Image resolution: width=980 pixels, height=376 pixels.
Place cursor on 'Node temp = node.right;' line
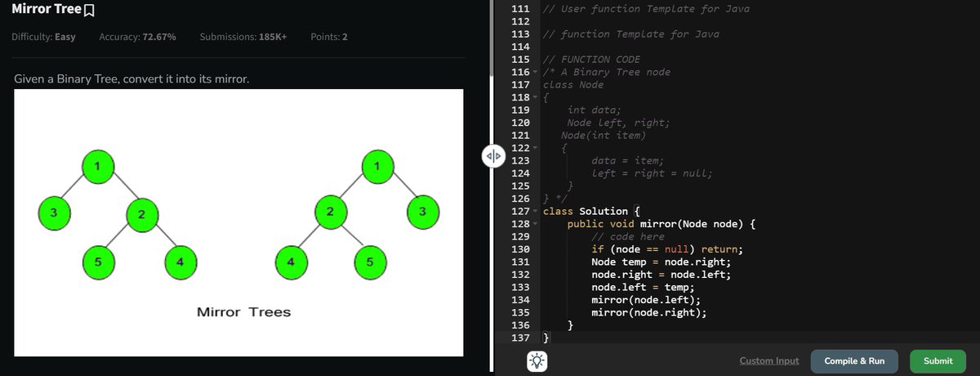pos(661,262)
